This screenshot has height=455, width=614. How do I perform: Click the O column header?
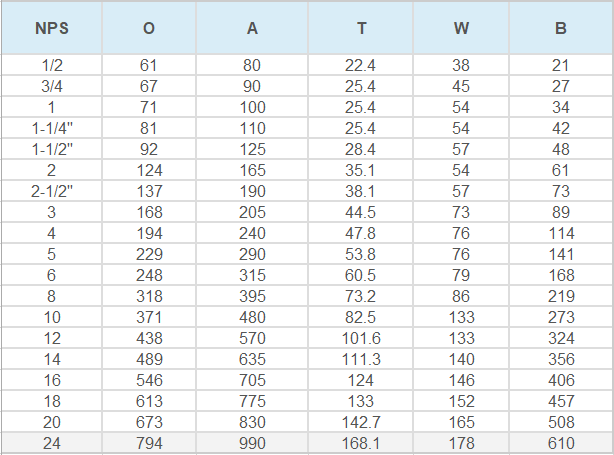coord(149,28)
